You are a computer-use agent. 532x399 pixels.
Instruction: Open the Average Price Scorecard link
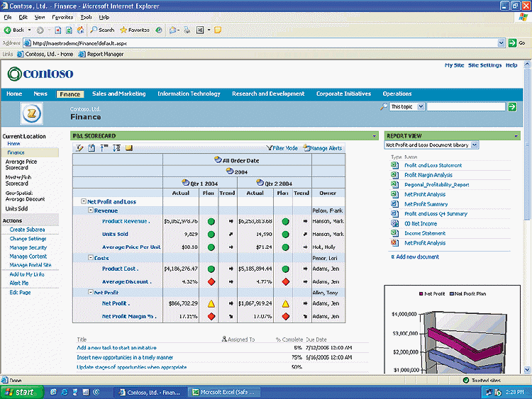click(21, 164)
